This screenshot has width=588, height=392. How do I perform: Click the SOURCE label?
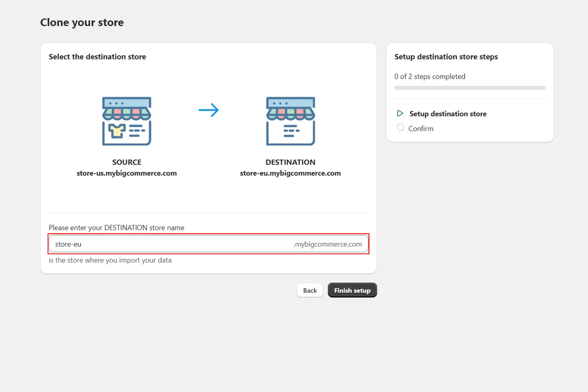126,162
